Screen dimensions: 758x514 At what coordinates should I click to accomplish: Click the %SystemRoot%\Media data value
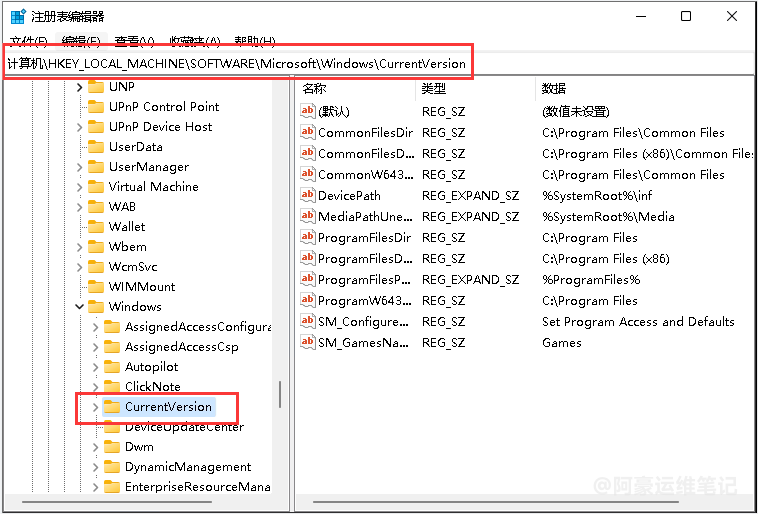click(x=608, y=217)
